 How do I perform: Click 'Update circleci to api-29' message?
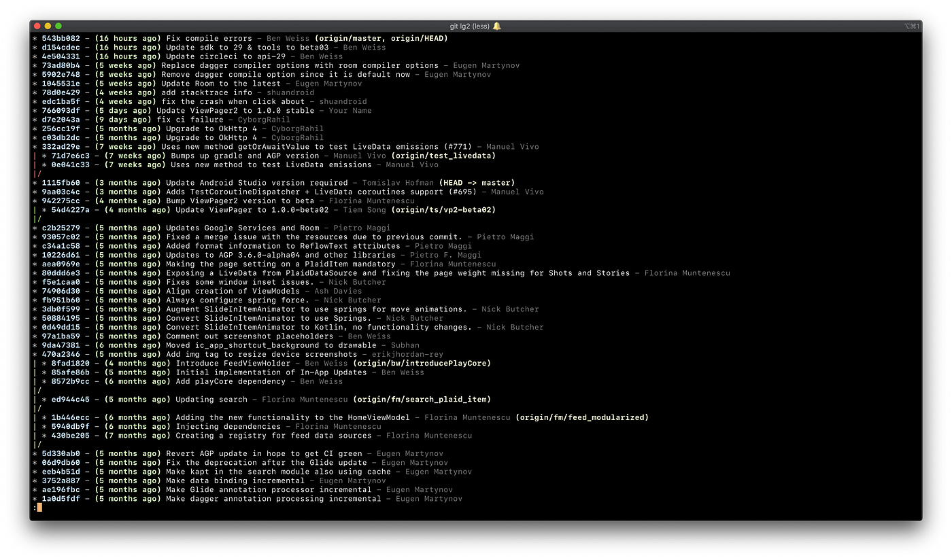(226, 56)
